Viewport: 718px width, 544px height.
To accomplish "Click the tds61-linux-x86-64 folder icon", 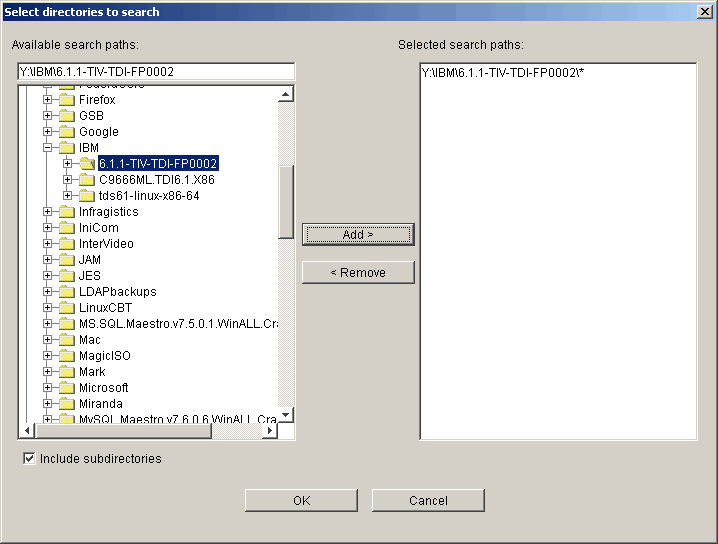I will click(x=87, y=196).
